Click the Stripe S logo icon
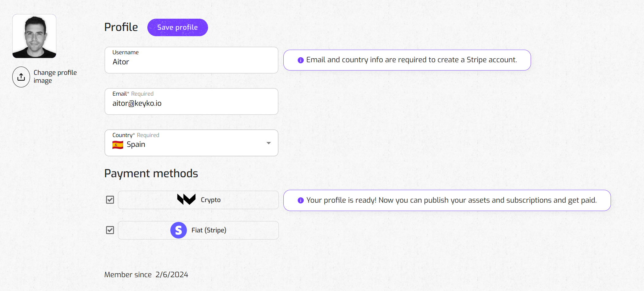Screen dimensions: 644x291 178,230
